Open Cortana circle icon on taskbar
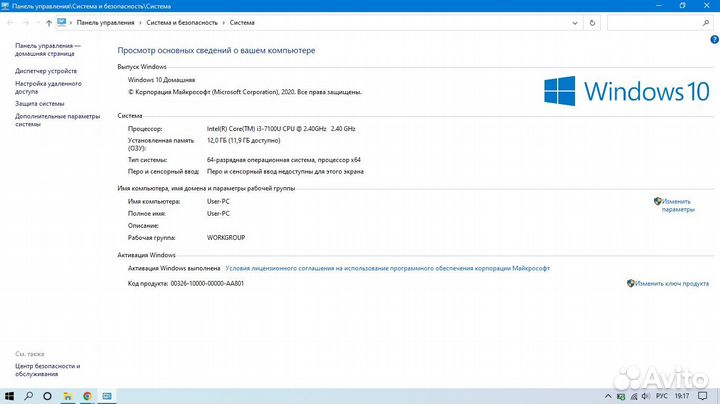Screen dimensions: 720x404 [47, 396]
